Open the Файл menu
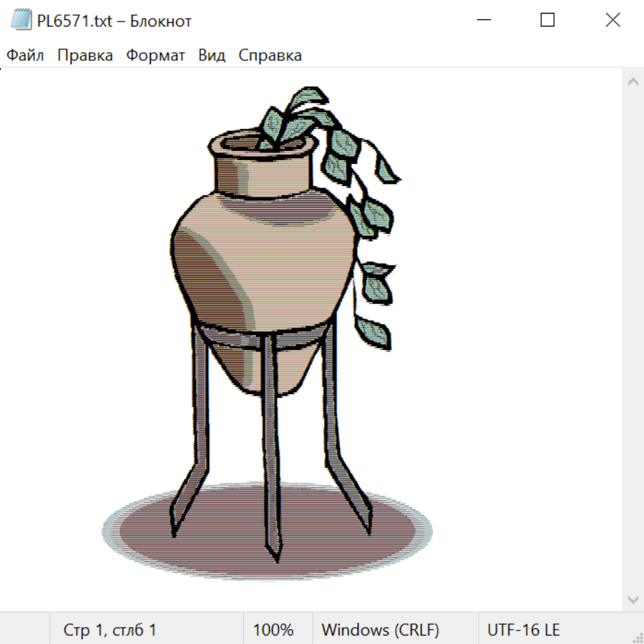644x644 pixels. pyautogui.click(x=26, y=56)
